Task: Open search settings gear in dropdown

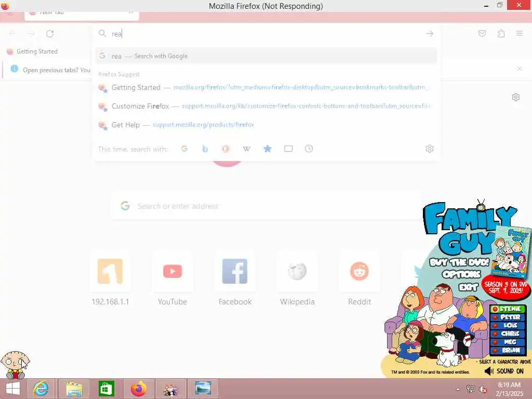Action: pyautogui.click(x=430, y=149)
